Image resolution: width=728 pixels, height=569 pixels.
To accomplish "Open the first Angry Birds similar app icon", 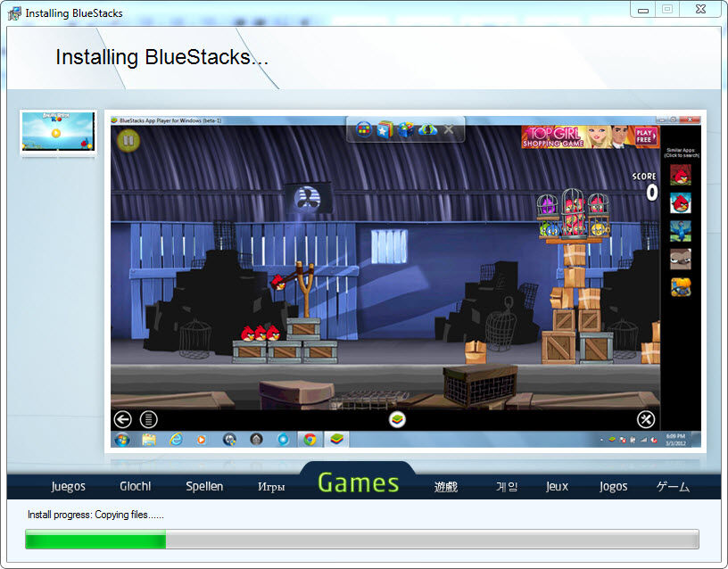I will [680, 176].
